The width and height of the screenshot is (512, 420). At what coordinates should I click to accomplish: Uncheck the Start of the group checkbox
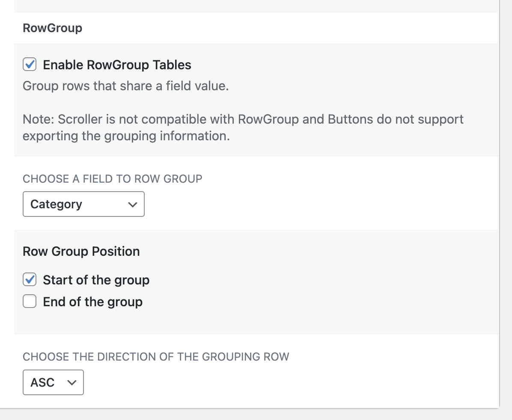point(30,280)
